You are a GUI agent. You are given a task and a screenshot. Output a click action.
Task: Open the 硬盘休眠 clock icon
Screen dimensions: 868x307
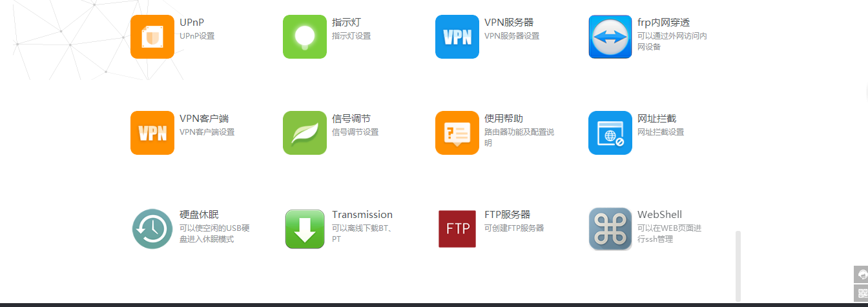coord(152,229)
